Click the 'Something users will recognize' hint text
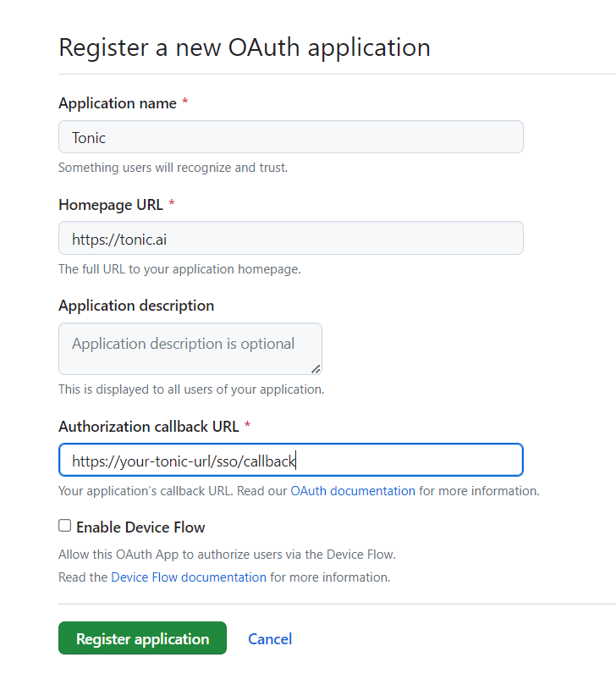616x679 pixels. pos(173,168)
